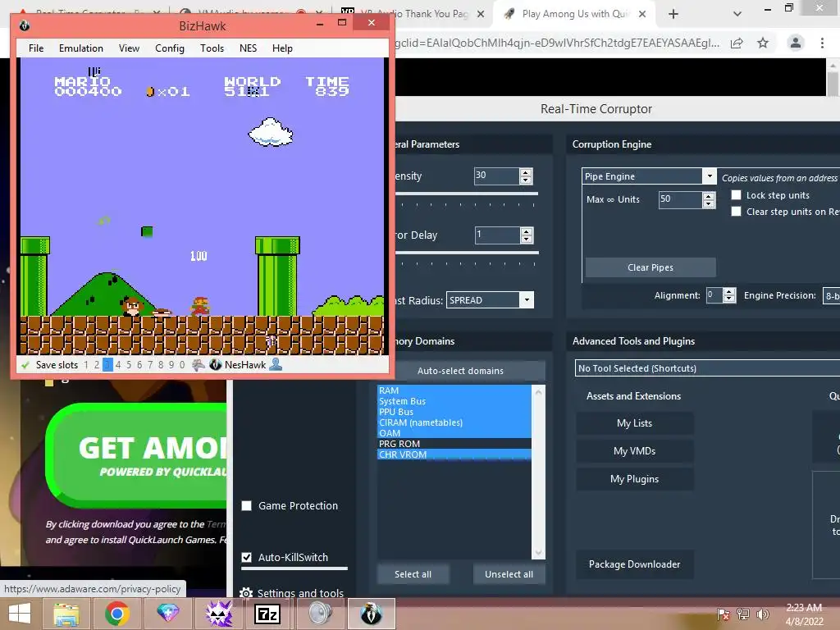
Task: Click the volume icon in system tray
Action: tap(762, 614)
